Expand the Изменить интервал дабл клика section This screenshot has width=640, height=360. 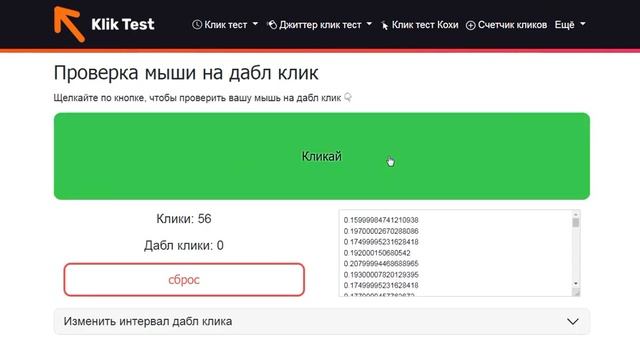click(x=322, y=322)
